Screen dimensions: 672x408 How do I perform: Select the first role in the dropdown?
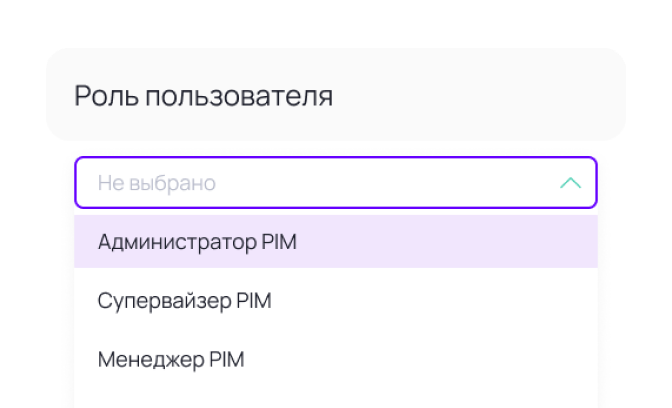197,242
